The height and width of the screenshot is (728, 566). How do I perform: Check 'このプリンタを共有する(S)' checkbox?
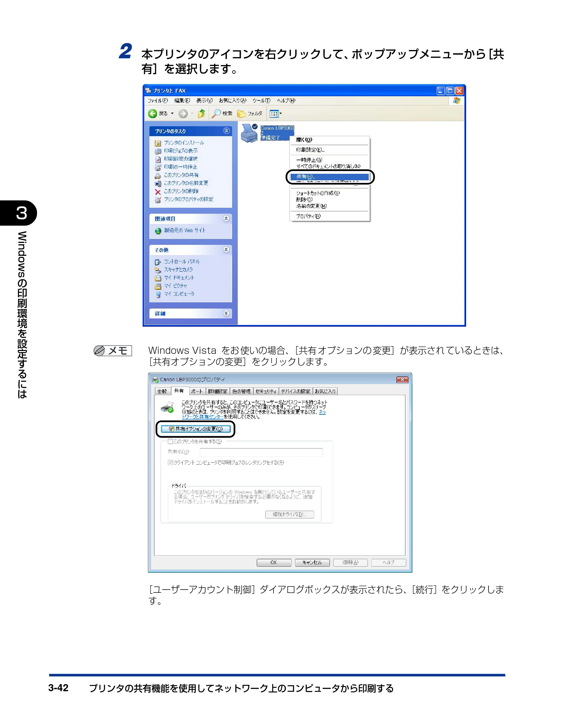pyautogui.click(x=170, y=441)
